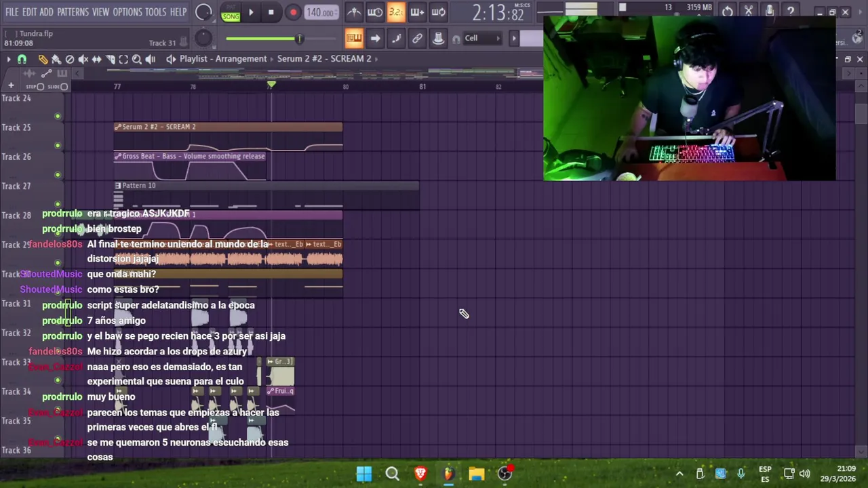Open Brave browser from taskbar

[x=420, y=474]
